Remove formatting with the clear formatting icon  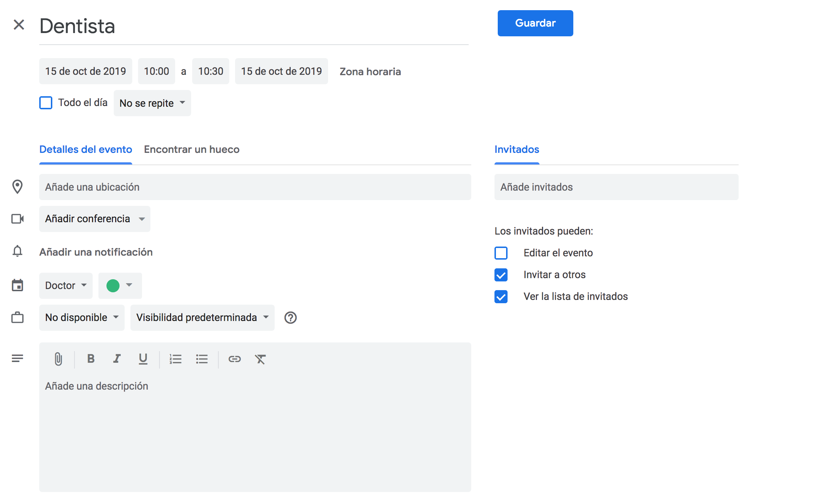pos(261,359)
